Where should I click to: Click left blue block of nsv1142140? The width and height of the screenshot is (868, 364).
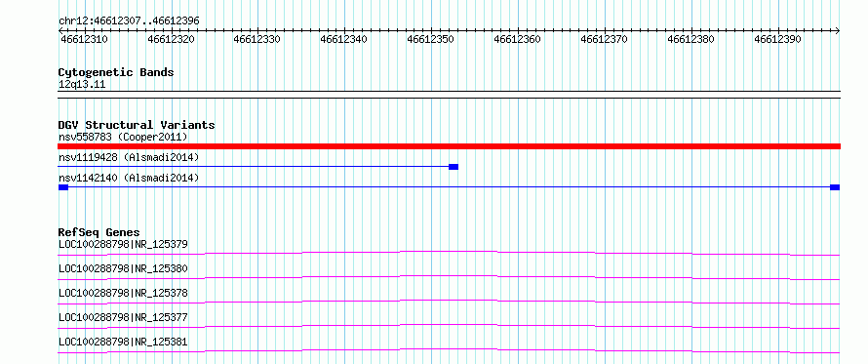[63, 187]
